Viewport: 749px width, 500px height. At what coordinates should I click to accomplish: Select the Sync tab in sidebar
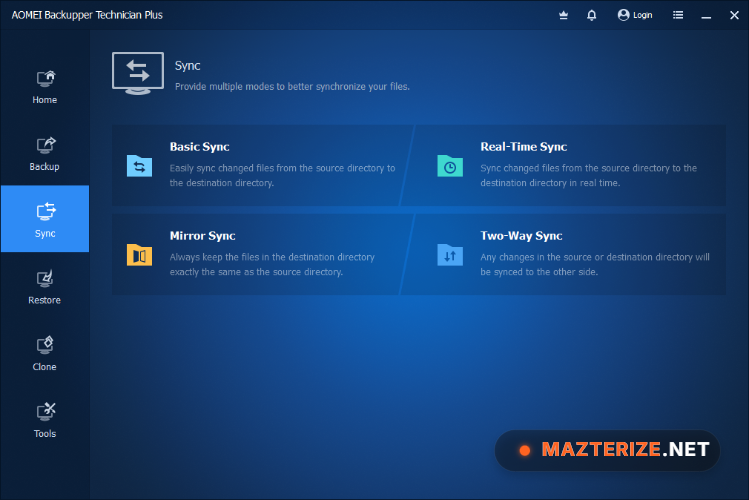click(45, 219)
